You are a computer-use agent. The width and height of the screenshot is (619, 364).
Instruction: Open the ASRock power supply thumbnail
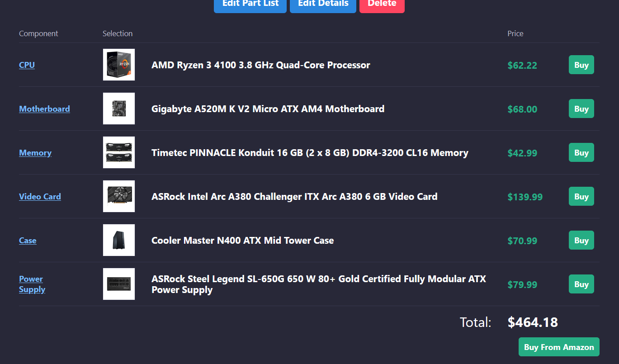point(118,284)
